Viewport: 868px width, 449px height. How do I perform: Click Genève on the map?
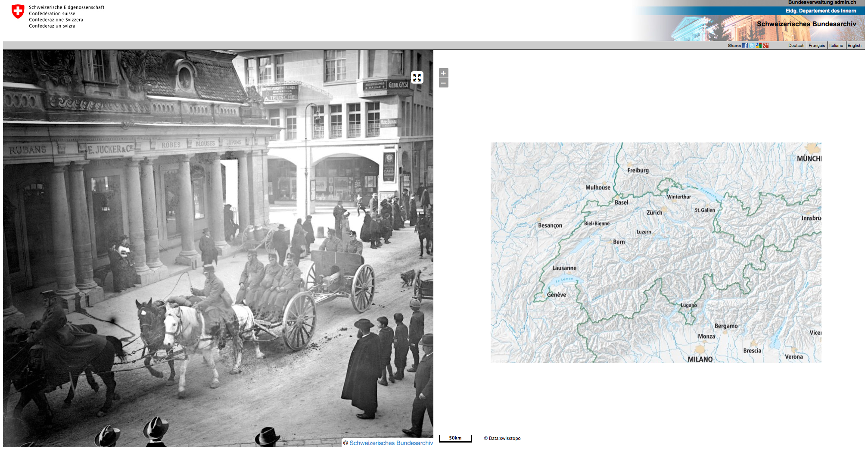point(556,295)
